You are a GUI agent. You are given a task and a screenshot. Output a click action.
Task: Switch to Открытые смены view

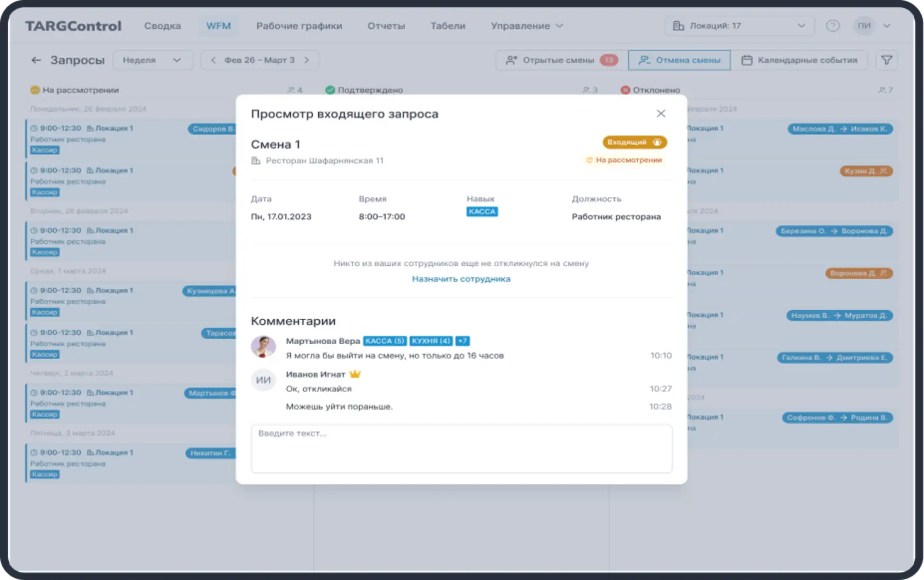tap(561, 60)
